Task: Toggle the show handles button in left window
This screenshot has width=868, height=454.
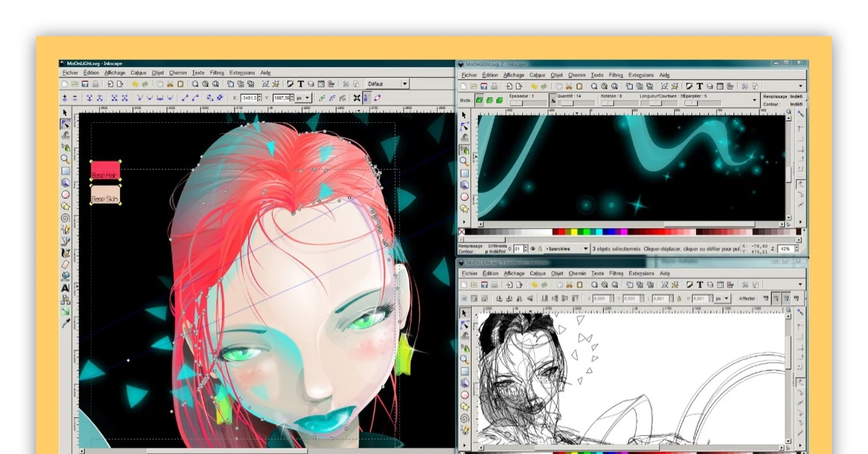Action: [367, 98]
